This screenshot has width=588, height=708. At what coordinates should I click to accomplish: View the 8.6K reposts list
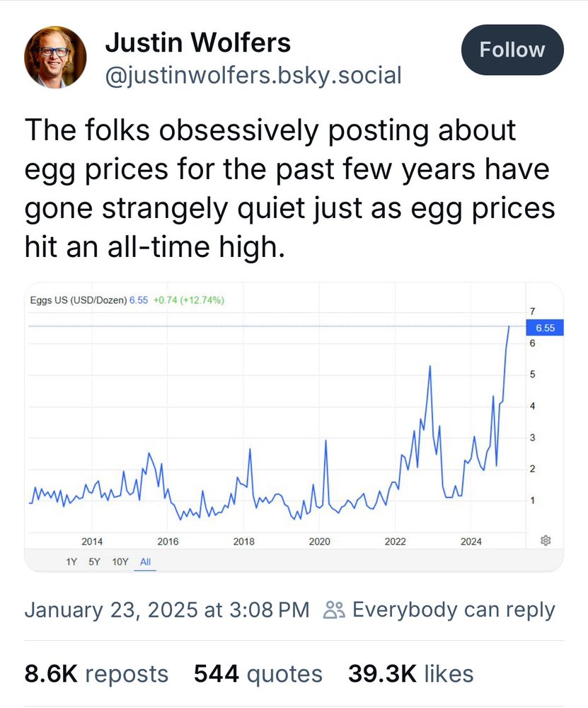(x=96, y=674)
